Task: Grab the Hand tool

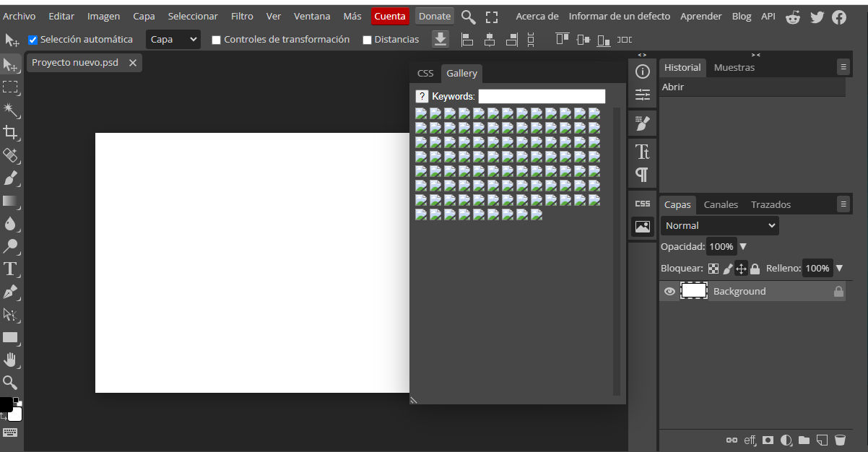Action: click(x=12, y=360)
